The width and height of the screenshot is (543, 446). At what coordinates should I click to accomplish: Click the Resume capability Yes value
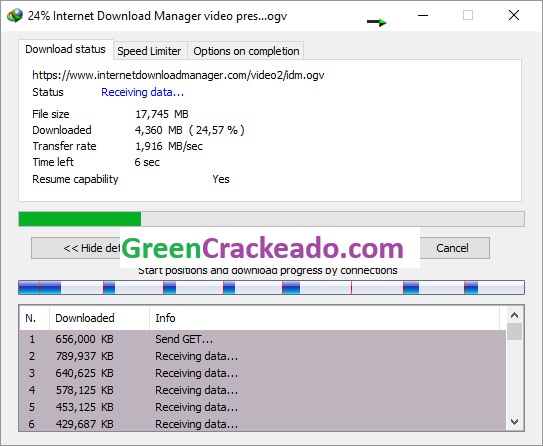[x=221, y=179]
